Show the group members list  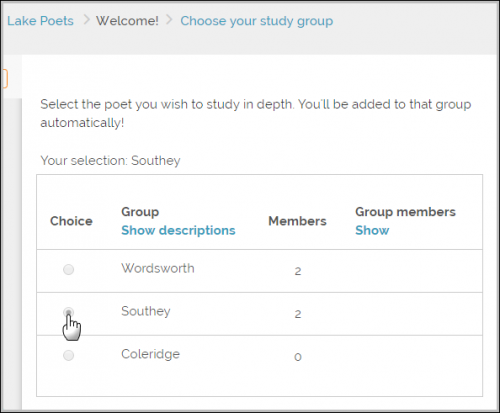click(x=372, y=230)
